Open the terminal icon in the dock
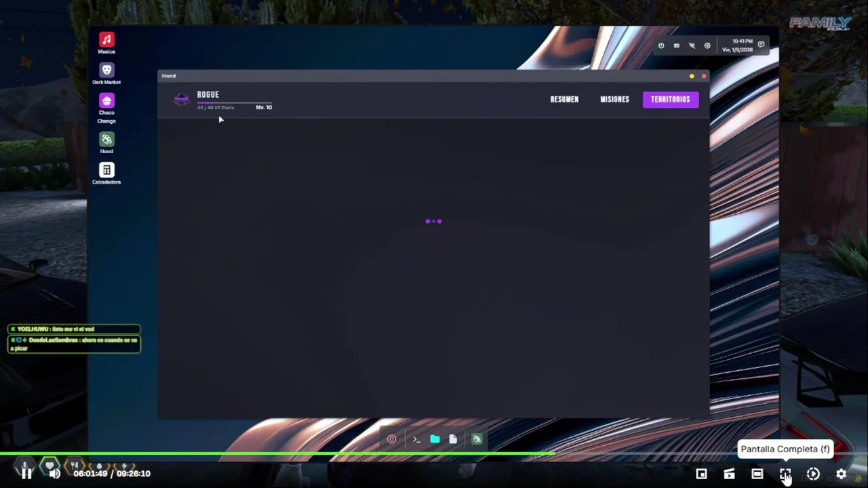 [416, 439]
